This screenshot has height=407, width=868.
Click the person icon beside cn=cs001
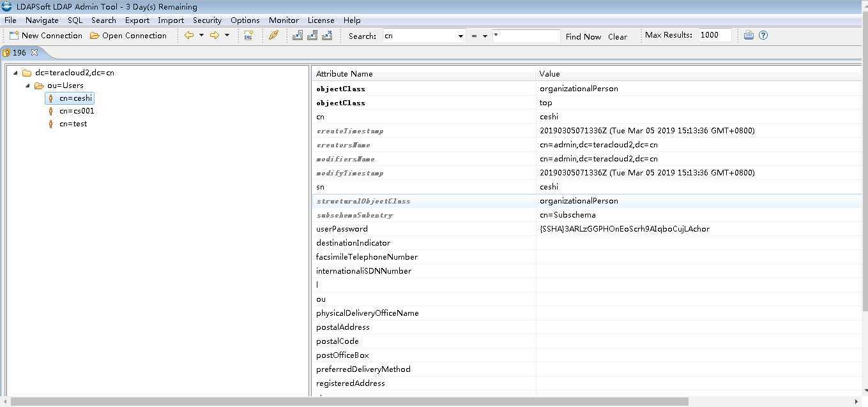coord(51,111)
